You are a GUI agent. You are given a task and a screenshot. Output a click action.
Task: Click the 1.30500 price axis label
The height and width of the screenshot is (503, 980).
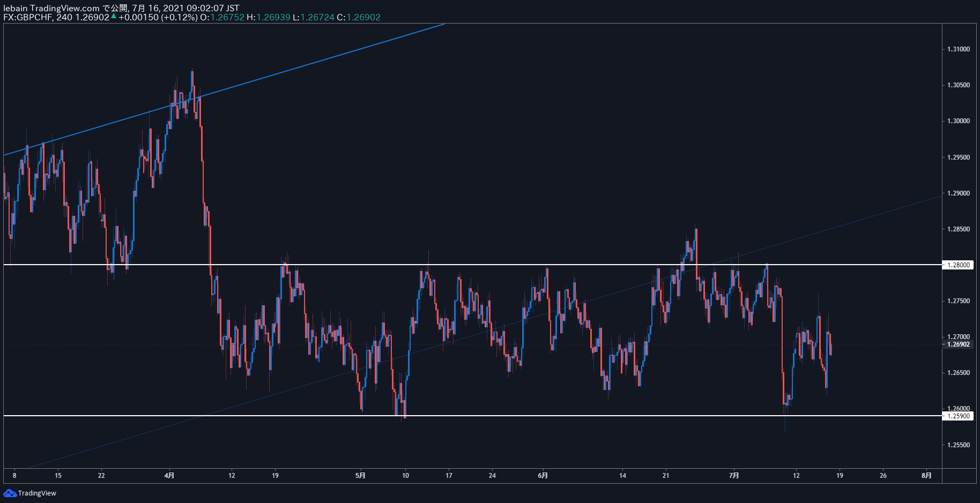[959, 85]
